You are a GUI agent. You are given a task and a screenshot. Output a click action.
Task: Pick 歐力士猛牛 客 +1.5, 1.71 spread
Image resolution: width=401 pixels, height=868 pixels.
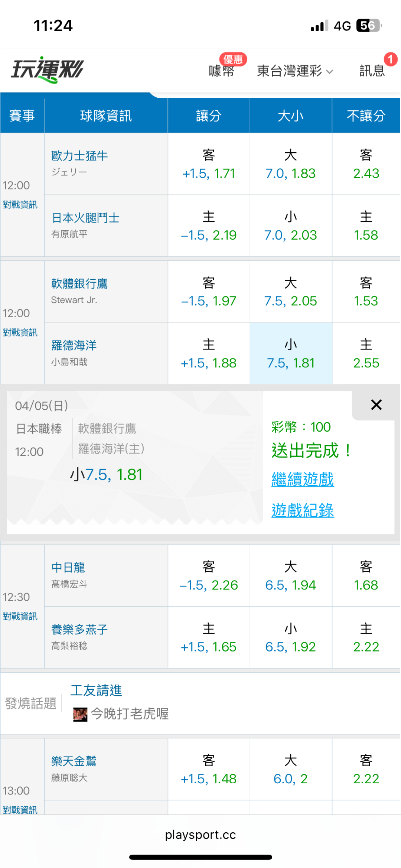pos(209,164)
